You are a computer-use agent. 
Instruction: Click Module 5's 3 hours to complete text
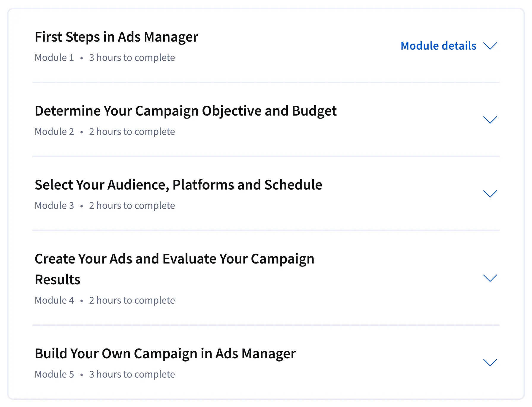[132, 374]
